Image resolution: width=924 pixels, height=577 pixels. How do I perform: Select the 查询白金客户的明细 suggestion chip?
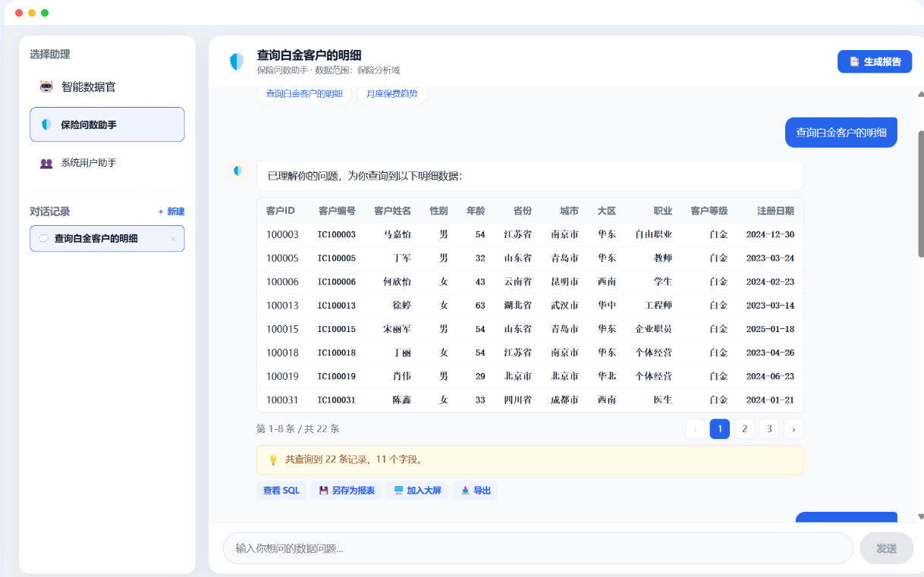pos(304,94)
